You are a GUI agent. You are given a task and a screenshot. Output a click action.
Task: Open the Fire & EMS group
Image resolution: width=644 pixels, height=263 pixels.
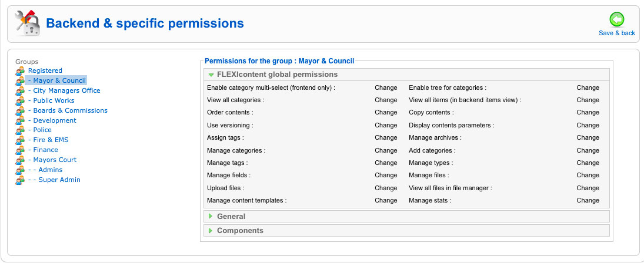pos(48,140)
